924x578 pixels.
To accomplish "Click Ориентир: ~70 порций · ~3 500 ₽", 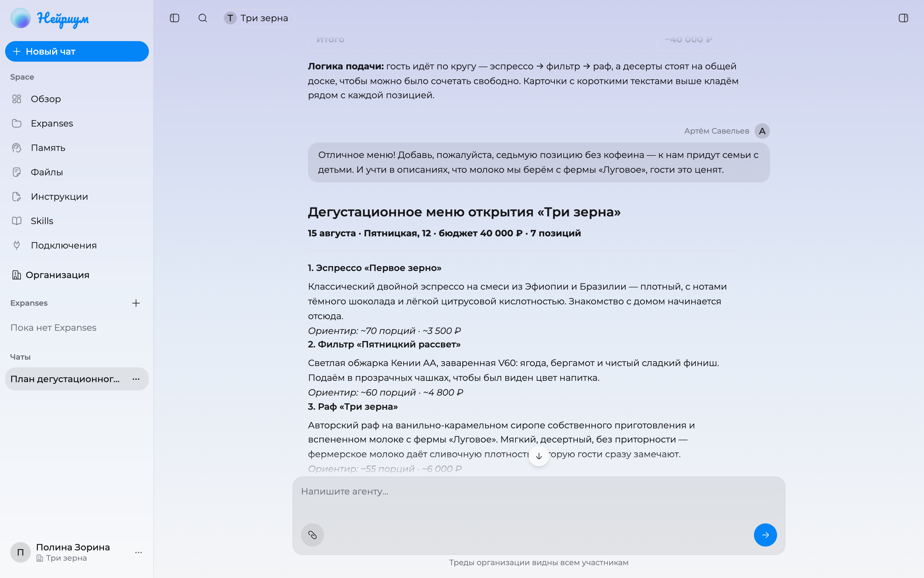I will [384, 331].
